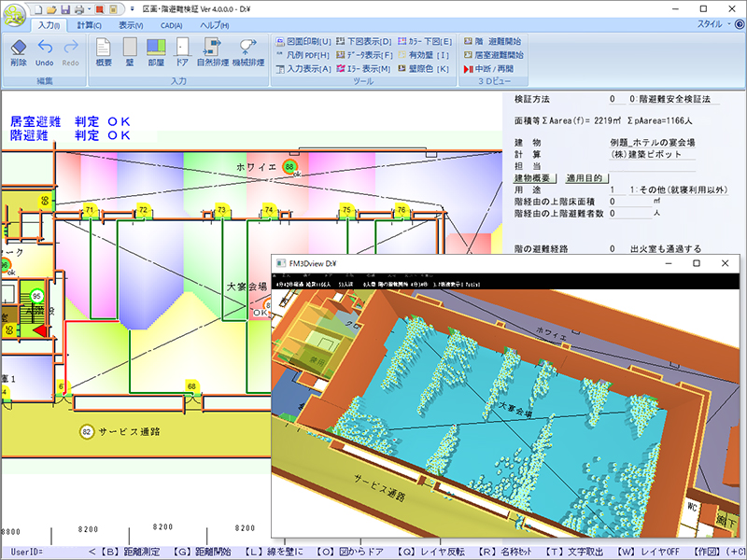Viewport: 747px width, 560px height.
Task: Select the 機械排煙 mechanical smoke exhaust tool
Action: coord(247,52)
